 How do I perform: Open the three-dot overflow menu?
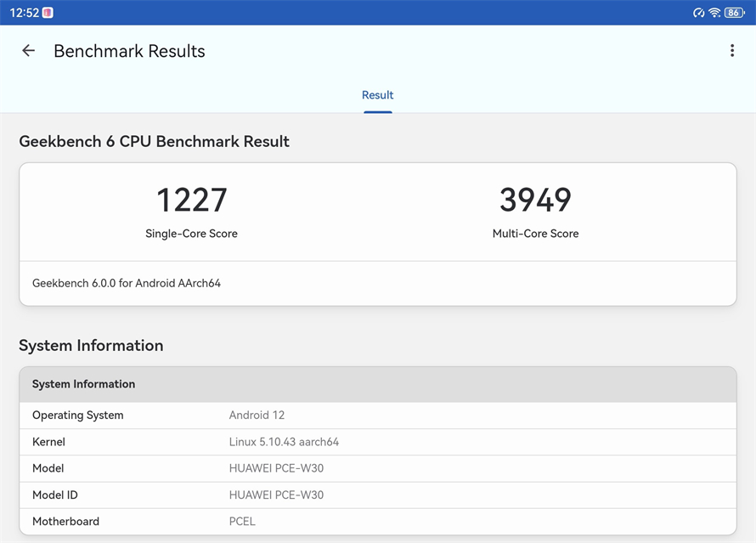(732, 51)
